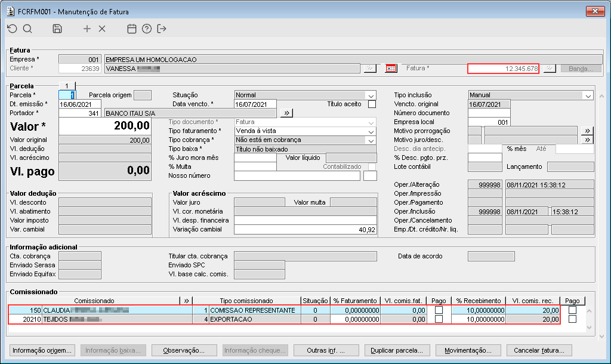Open invoice lookup button beside Fatura number
Viewport: 611px width, 364px height.
[x=550, y=69]
